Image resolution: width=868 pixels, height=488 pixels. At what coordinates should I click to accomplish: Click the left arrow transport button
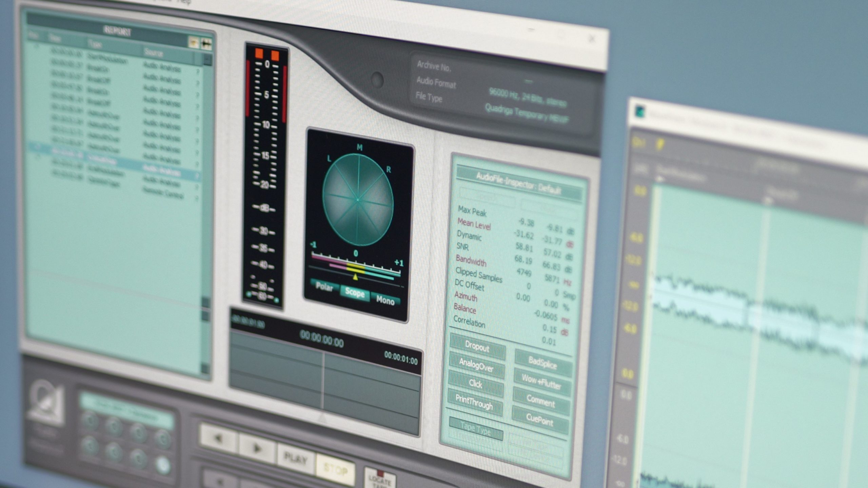[x=218, y=439]
